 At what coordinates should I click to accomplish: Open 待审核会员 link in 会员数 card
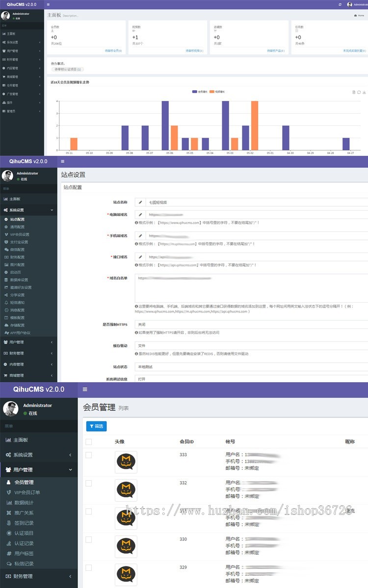coord(113,50)
